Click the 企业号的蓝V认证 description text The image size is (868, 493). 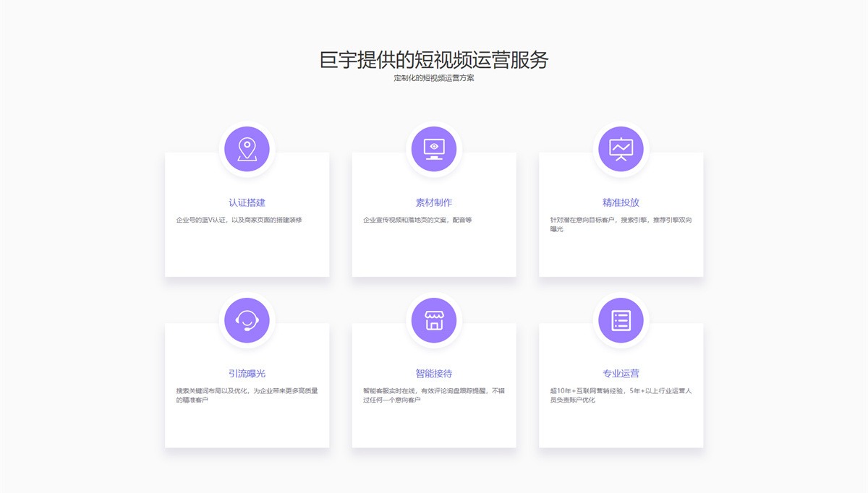(239, 220)
